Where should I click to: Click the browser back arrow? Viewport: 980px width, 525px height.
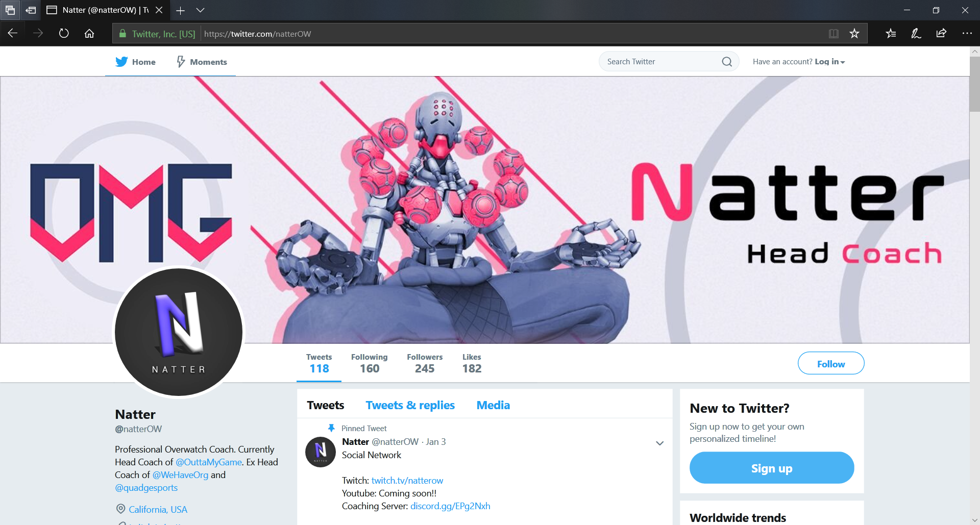[x=13, y=34]
